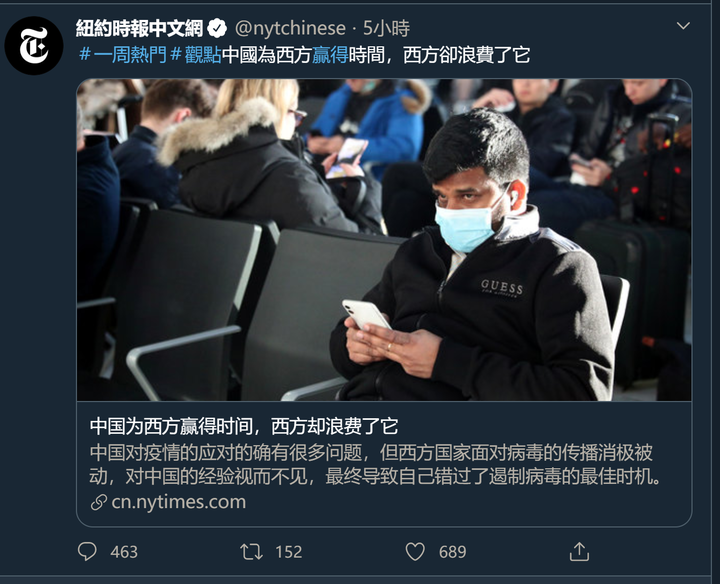Click the article description text in card
Image resolution: width=720 pixels, height=584 pixels.
point(376,465)
